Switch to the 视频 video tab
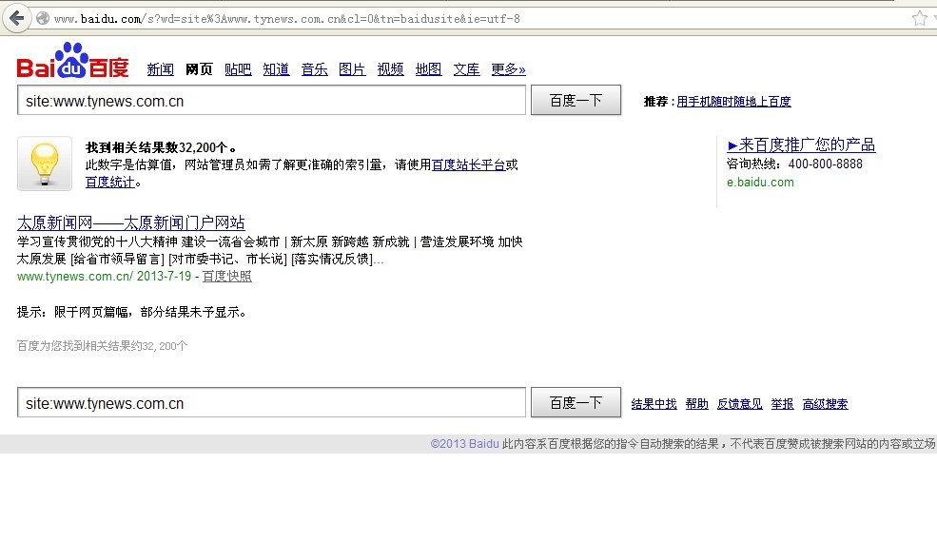Screen dimensions: 937x560 coord(390,69)
